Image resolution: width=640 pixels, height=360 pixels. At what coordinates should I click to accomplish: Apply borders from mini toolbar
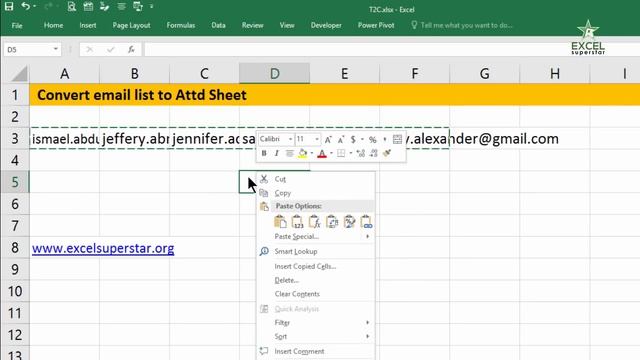click(x=341, y=153)
